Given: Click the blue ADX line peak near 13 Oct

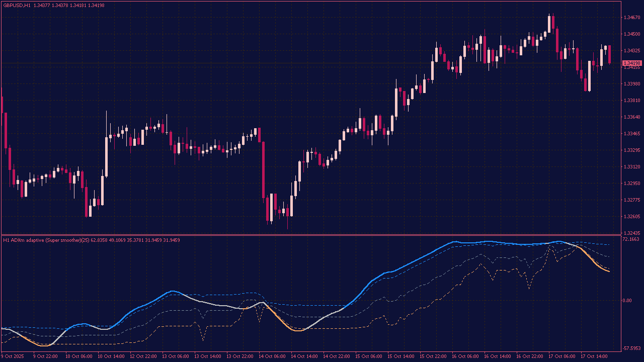Looking at the screenshot, I should pos(173,291).
